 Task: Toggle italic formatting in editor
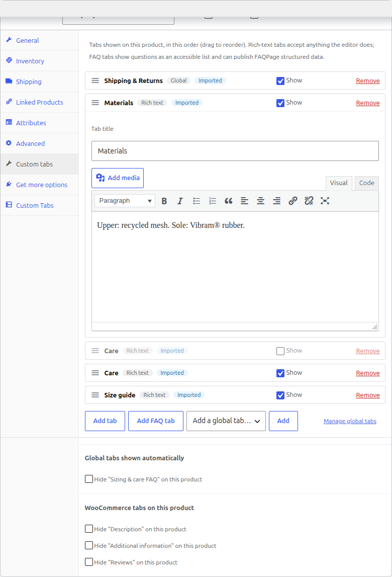coord(180,201)
